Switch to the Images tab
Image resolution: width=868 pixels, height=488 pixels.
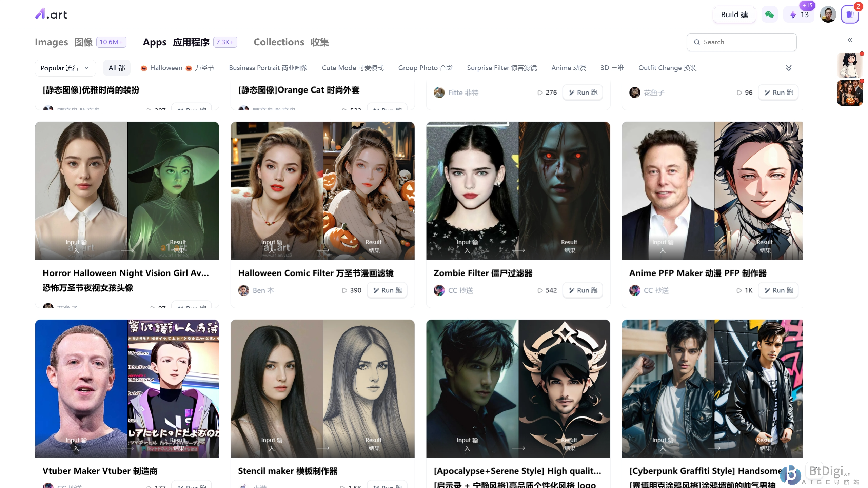pyautogui.click(x=81, y=42)
